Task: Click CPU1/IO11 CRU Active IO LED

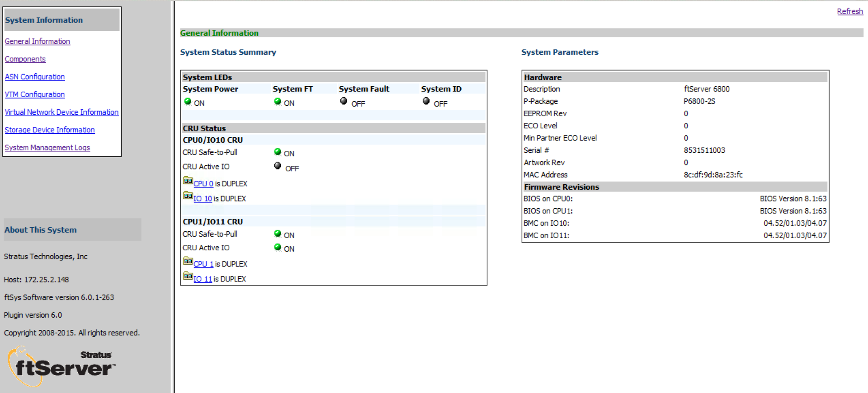Action: [x=278, y=247]
